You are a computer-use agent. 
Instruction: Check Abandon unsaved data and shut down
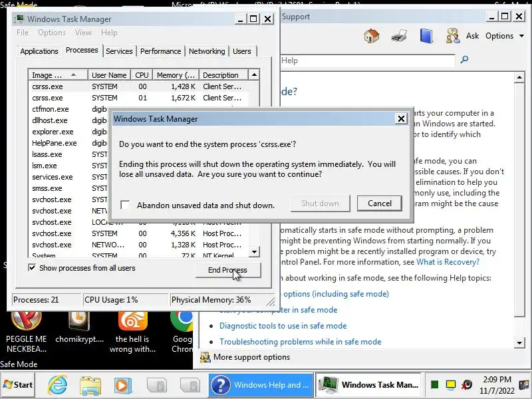(125, 205)
